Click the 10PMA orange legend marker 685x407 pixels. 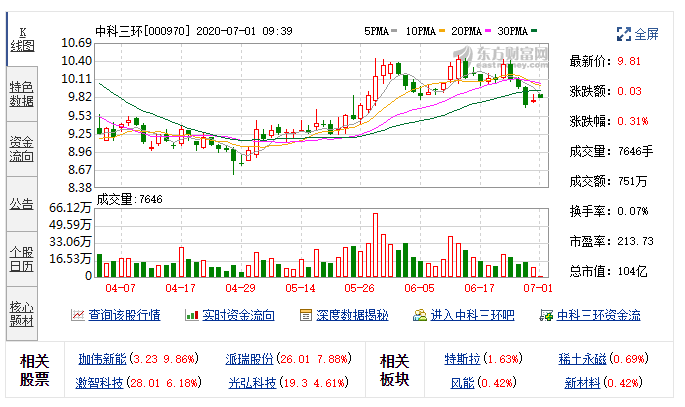point(442,31)
